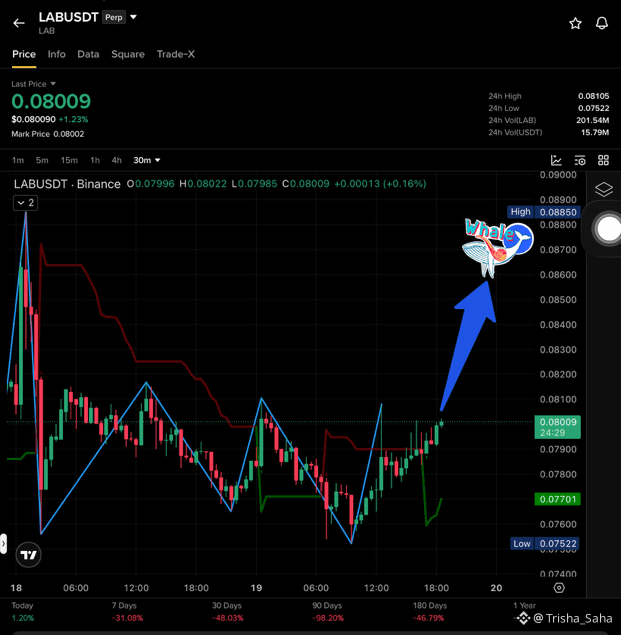The height and width of the screenshot is (635, 621).
Task: Click the green 0.07701 indicator price tag
Action: 557,499
